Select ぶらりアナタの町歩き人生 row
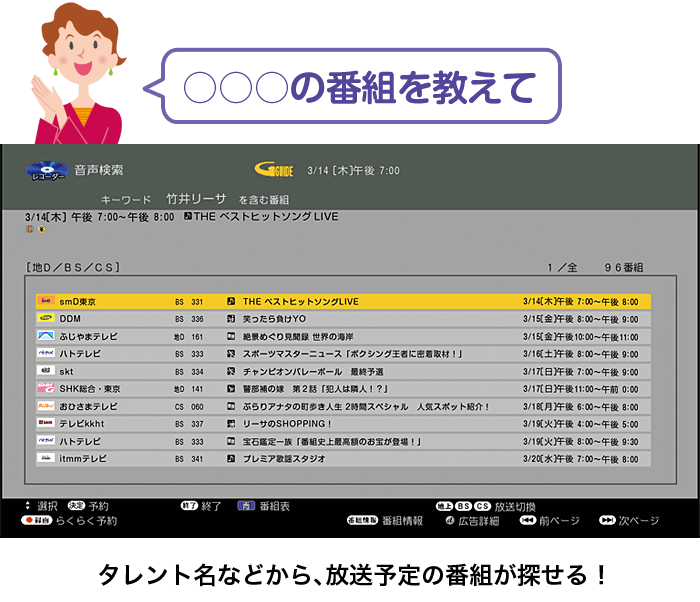The height and width of the screenshot is (602, 700). tap(343, 406)
